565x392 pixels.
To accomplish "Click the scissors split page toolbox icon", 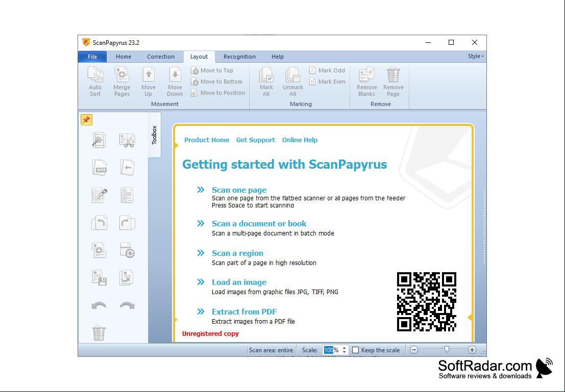I will pos(127,140).
